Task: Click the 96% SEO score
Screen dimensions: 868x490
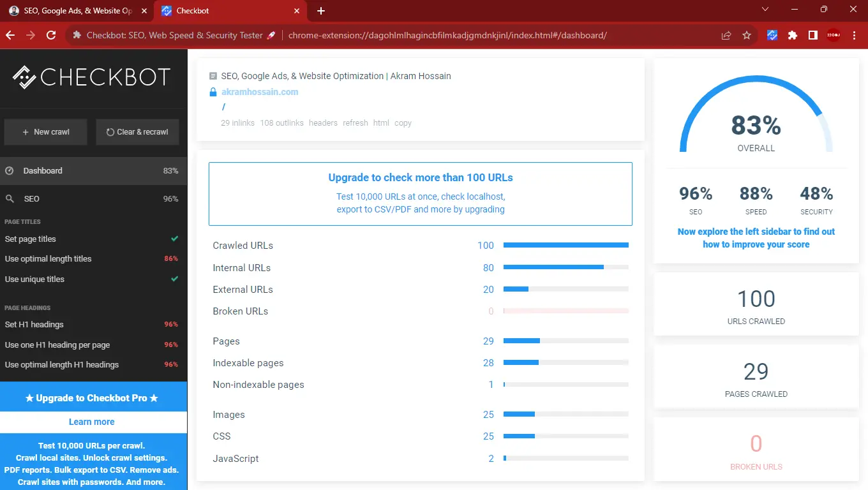Action: [696, 200]
